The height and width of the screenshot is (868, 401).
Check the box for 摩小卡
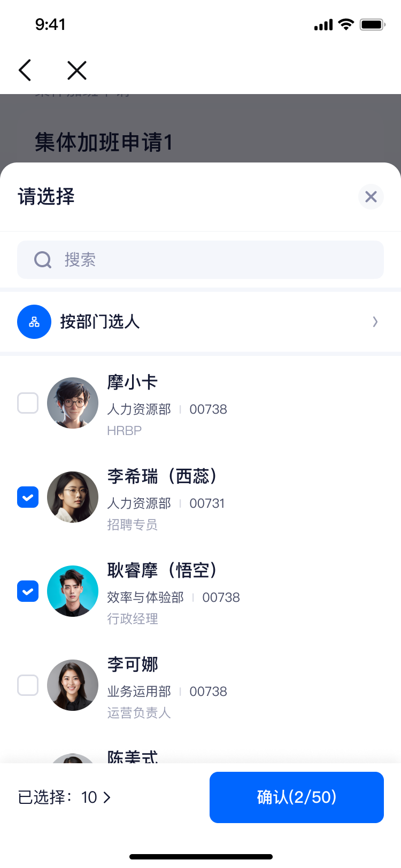28,403
